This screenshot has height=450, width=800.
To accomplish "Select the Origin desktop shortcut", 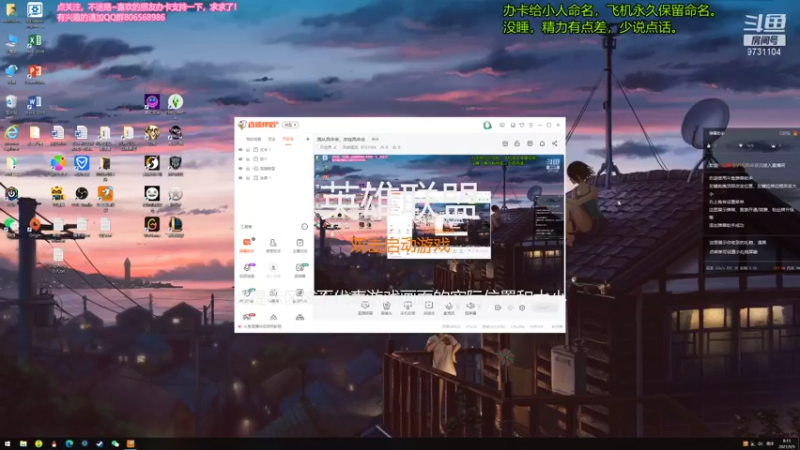I will point(35,226).
